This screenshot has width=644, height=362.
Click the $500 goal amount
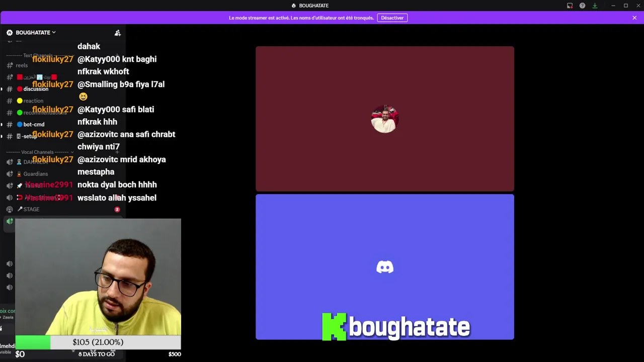175,354
